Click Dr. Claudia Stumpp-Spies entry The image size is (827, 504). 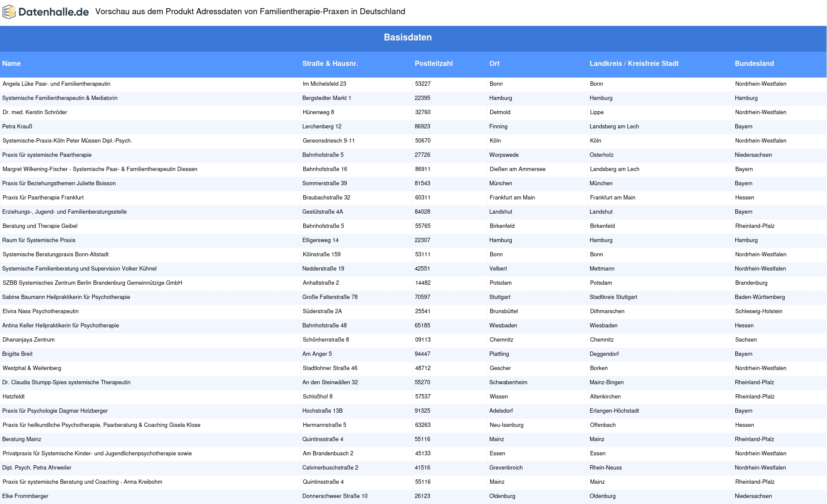[66, 383]
